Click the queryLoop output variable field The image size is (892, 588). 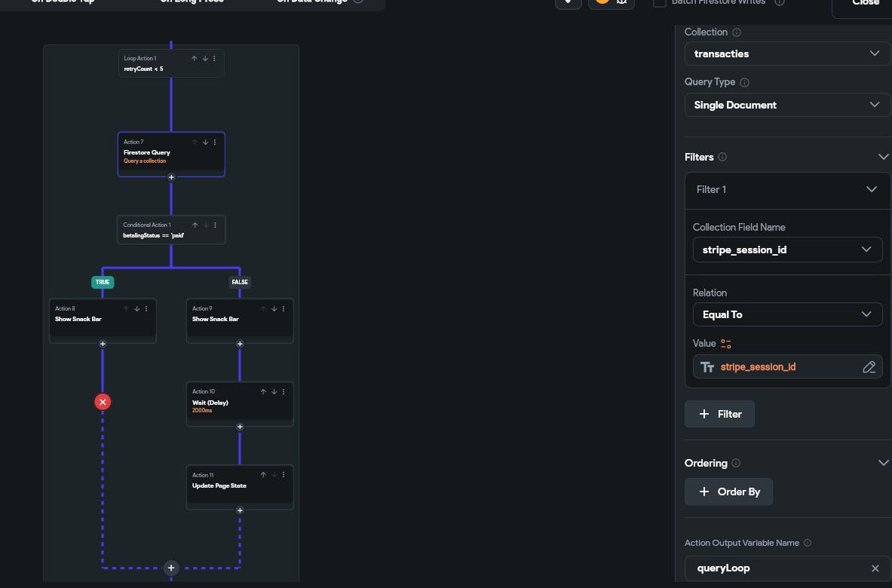pos(787,568)
